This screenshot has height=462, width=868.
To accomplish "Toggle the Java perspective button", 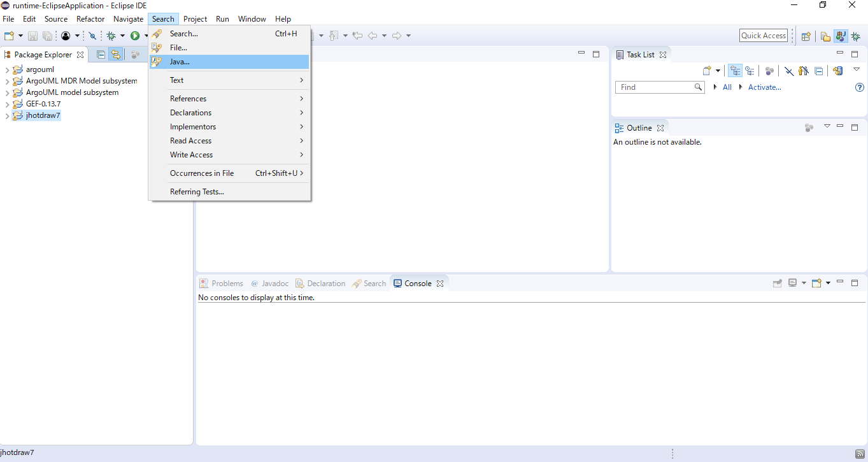I will (x=841, y=36).
